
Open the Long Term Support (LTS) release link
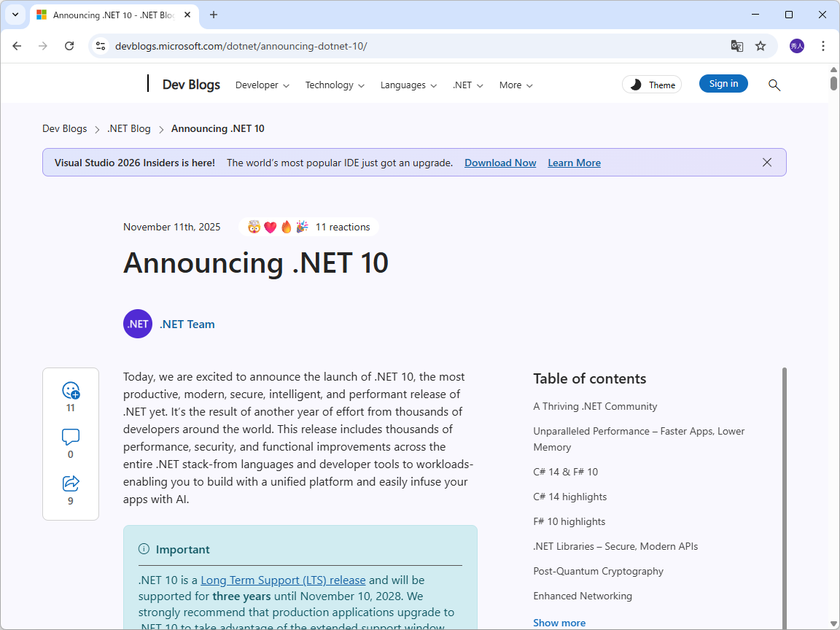(283, 580)
